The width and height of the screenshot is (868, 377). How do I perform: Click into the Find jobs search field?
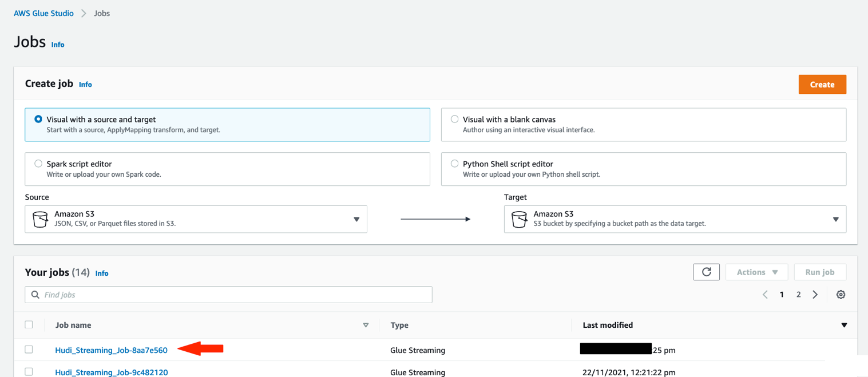(x=228, y=295)
